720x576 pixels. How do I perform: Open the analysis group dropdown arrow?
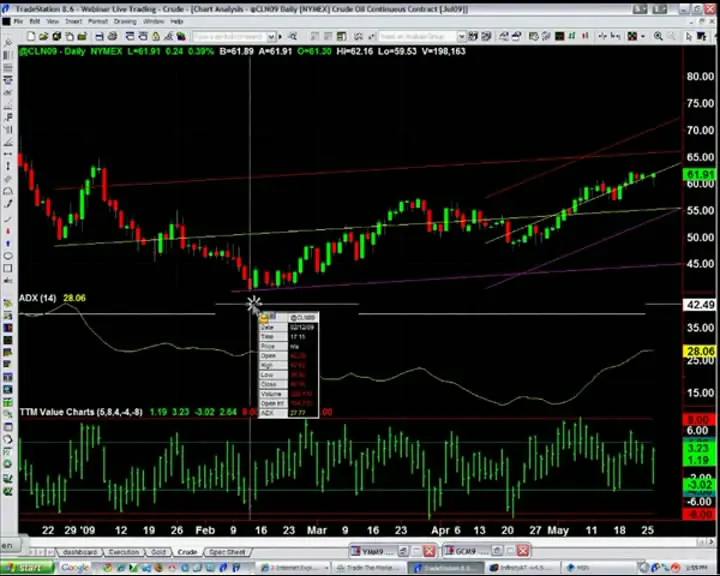tap(461, 37)
